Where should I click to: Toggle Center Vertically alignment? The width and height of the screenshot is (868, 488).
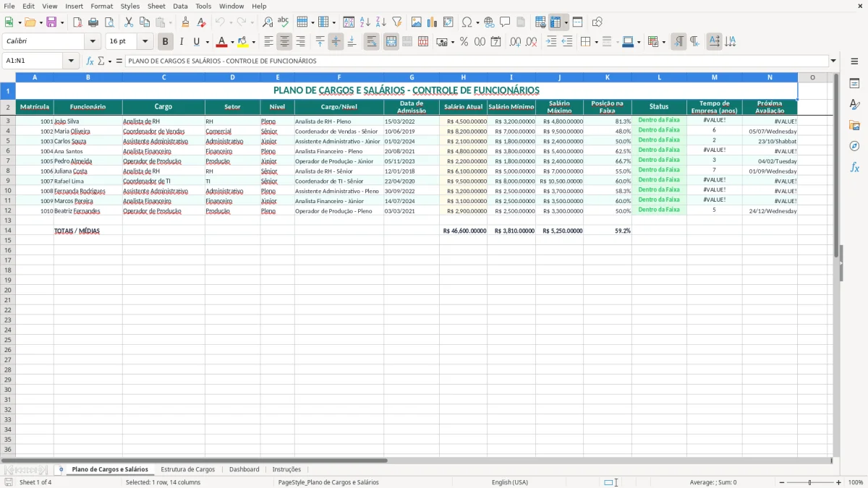point(336,42)
